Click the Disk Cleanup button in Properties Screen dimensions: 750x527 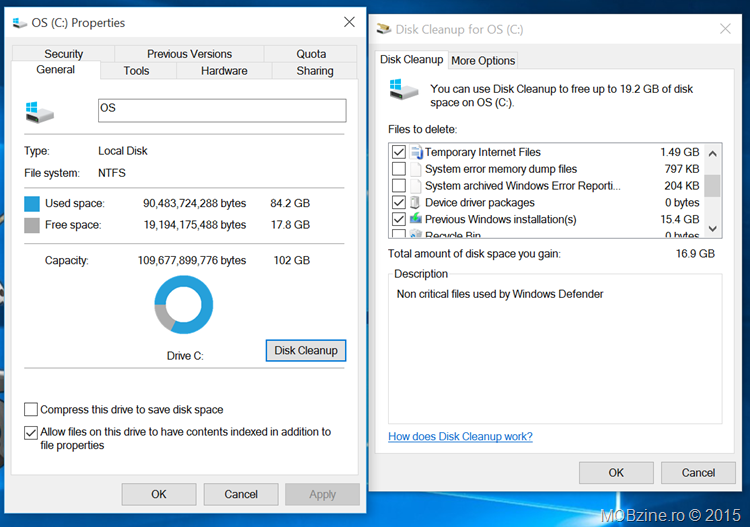tap(306, 351)
